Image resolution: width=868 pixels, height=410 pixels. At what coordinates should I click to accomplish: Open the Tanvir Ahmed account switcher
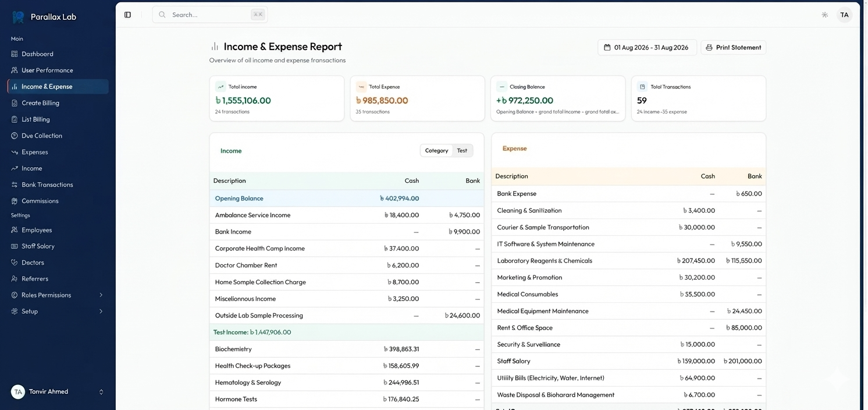point(58,392)
